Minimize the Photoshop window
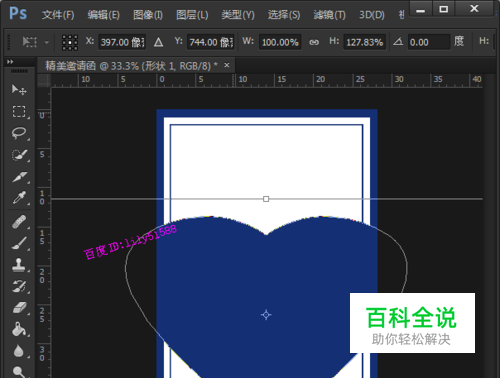This screenshot has height=378, width=500. (x=420, y=9)
